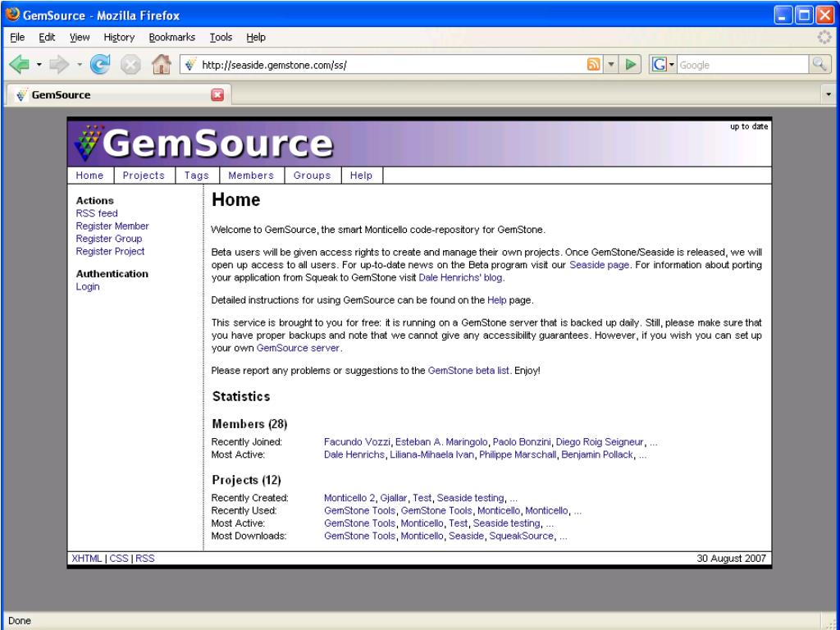The width and height of the screenshot is (840, 630).
Task: Open the back history dropdown arrow
Action: (x=39, y=65)
